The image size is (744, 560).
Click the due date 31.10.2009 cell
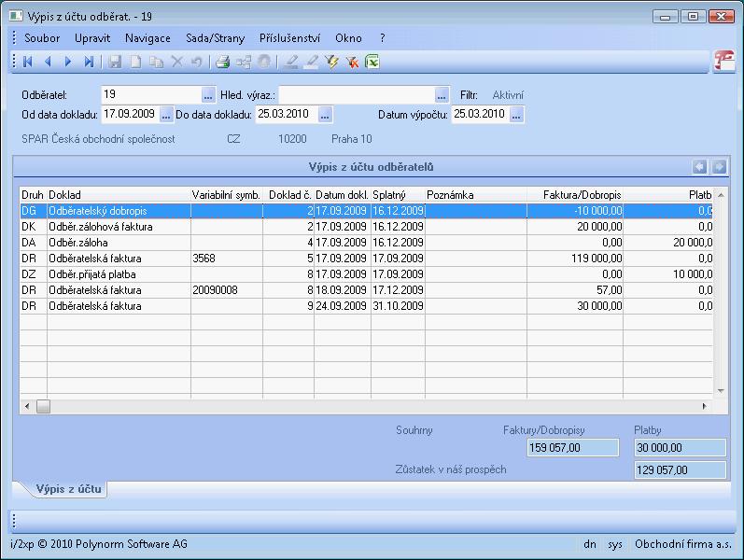coord(398,306)
